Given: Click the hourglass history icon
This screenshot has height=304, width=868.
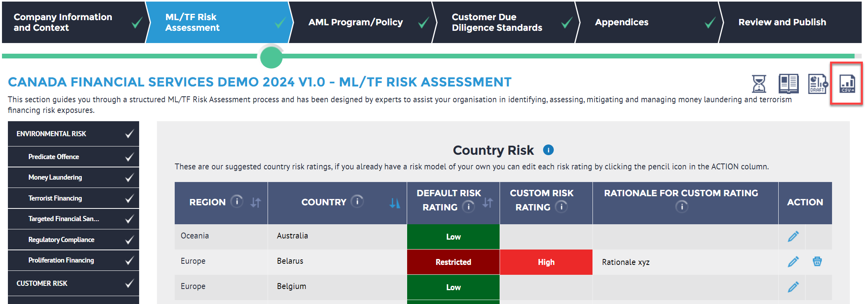Looking at the screenshot, I should point(759,83).
